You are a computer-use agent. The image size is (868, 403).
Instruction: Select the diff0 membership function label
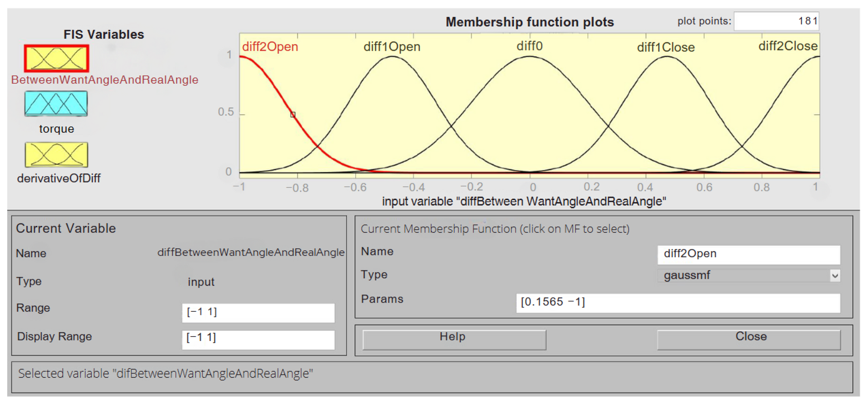pyautogui.click(x=529, y=46)
